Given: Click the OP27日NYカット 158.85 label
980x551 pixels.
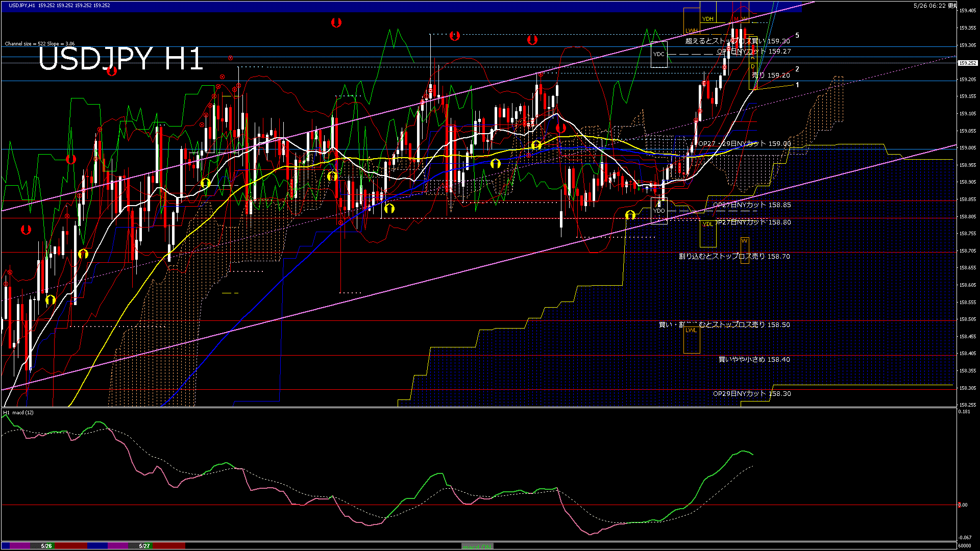Looking at the screenshot, I should pyautogui.click(x=752, y=205).
